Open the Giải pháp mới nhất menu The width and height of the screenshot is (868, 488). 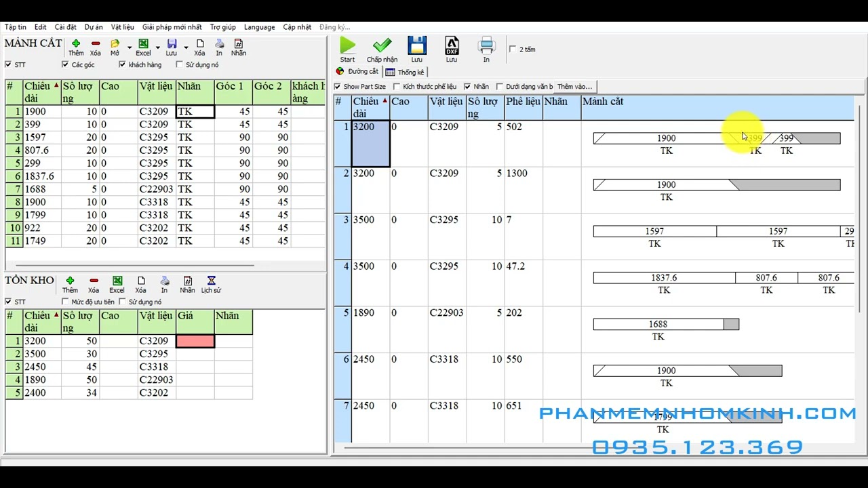coord(172,27)
